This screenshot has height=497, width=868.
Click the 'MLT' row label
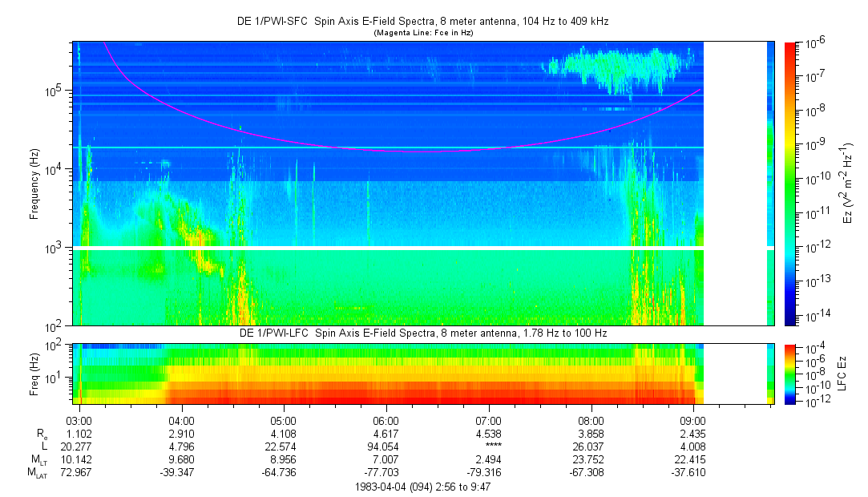click(39, 460)
